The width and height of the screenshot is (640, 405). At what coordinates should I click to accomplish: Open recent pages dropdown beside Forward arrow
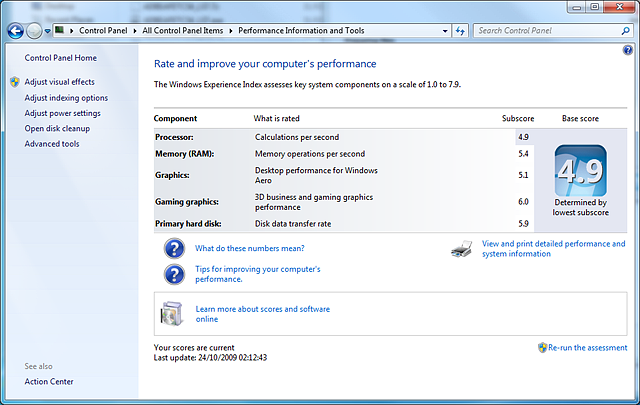tap(47, 31)
